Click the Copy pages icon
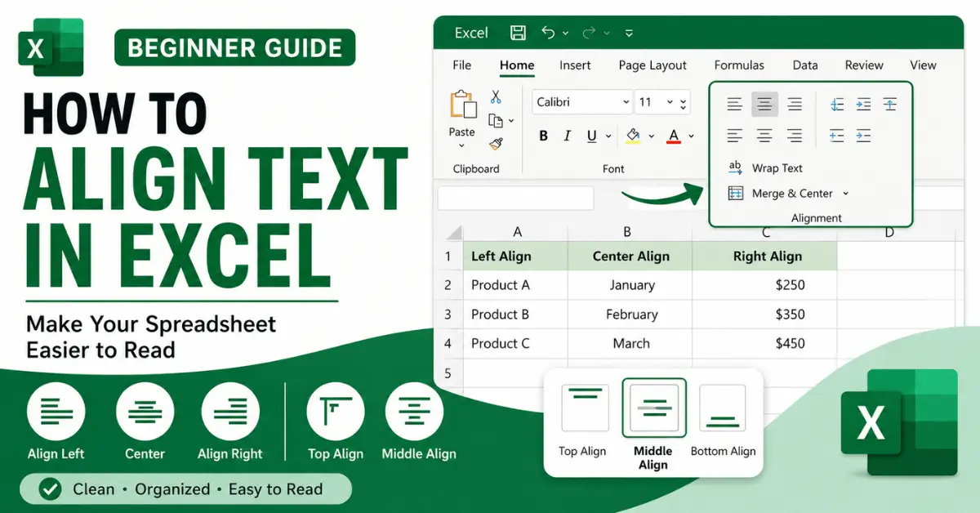980x513 pixels. pyautogui.click(x=495, y=121)
